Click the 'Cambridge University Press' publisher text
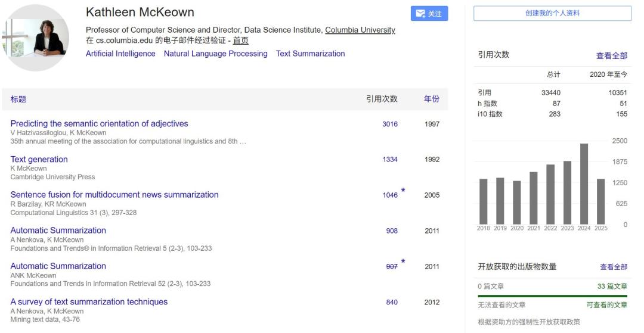 [x=52, y=177]
